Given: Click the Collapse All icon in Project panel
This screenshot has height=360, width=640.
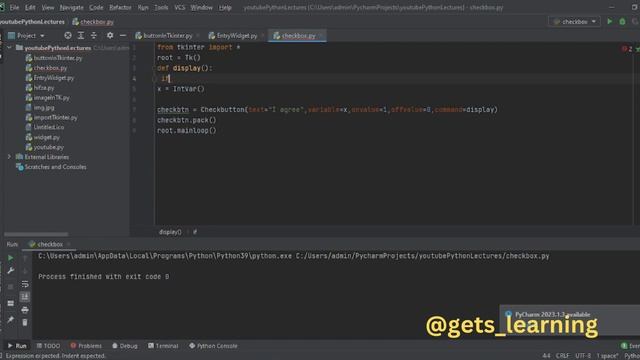Looking at the screenshot, I should tap(94, 36).
